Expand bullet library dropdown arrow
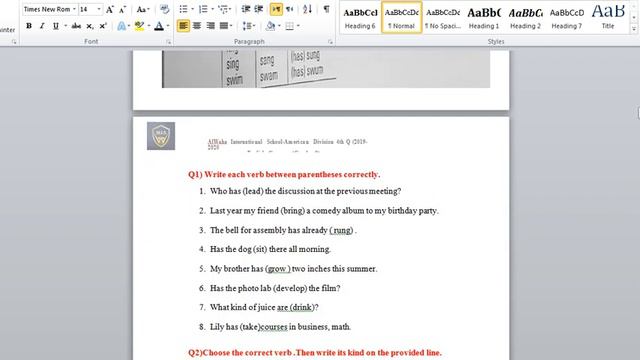The image size is (640, 360). tap(193, 9)
